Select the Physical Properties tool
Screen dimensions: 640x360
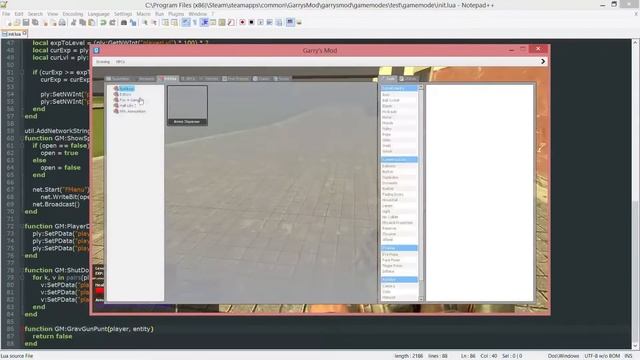click(x=398, y=222)
